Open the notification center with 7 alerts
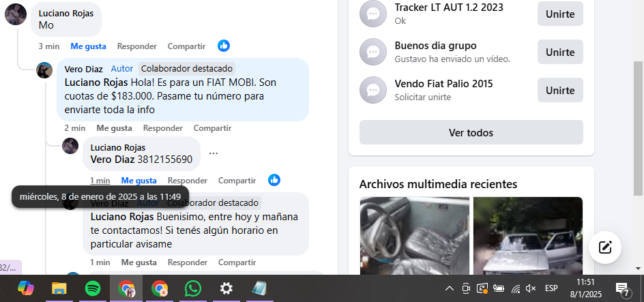This screenshot has width=644, height=302. [623, 289]
